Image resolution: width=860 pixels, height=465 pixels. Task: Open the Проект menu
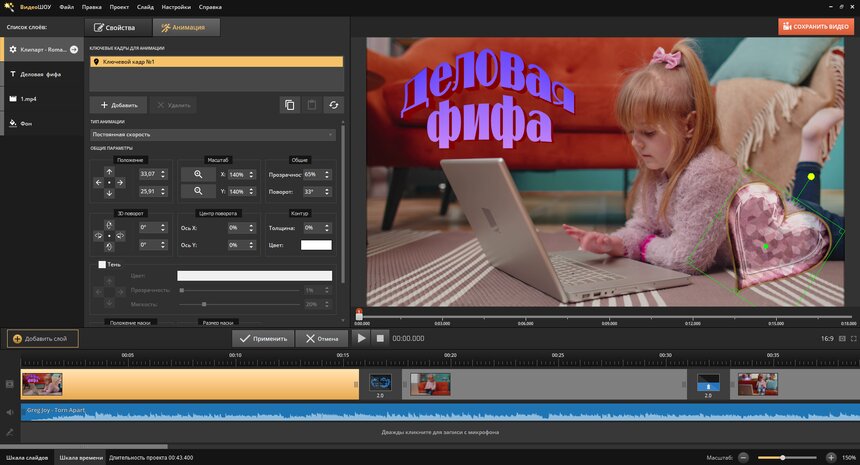pos(119,7)
